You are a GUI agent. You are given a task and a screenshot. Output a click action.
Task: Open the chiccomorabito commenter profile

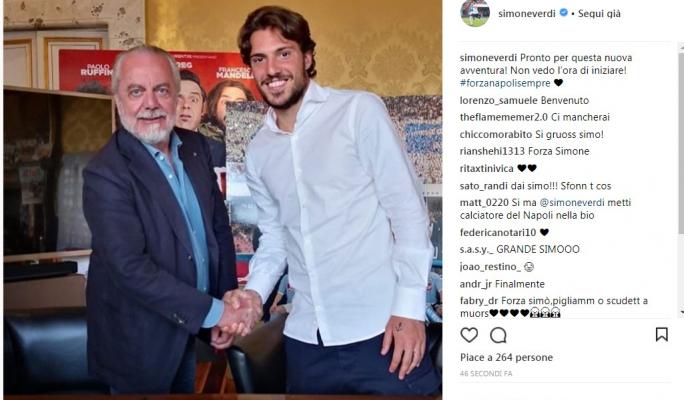tap(496, 134)
